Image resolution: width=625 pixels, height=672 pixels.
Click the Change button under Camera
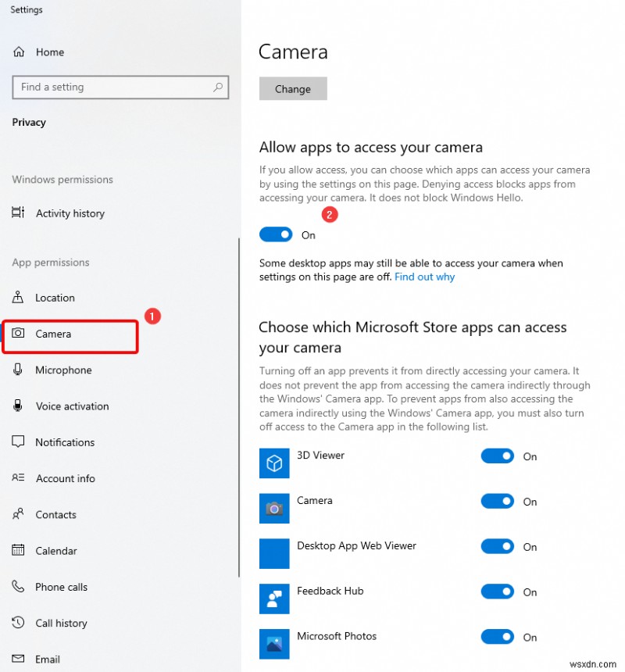[x=293, y=88]
